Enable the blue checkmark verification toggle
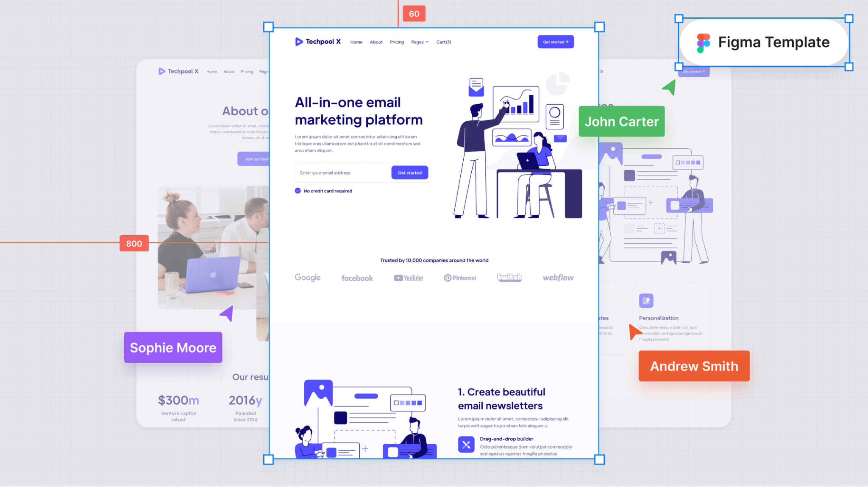The image size is (868, 487). pos(298,191)
